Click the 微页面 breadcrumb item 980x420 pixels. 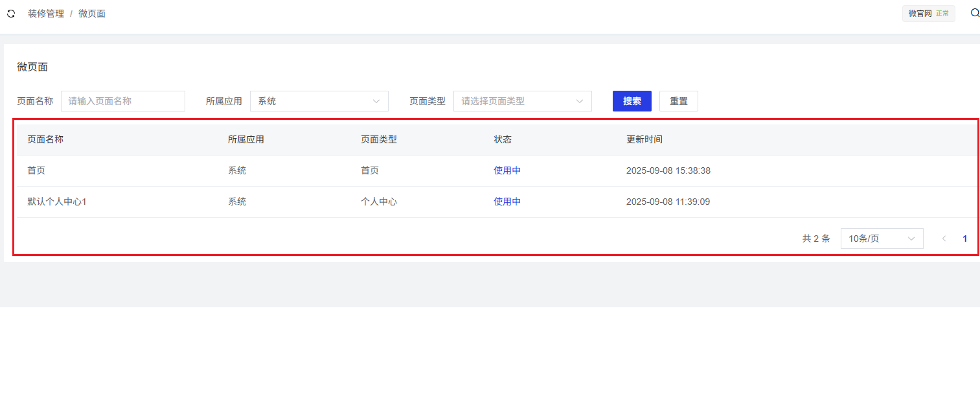(92, 14)
